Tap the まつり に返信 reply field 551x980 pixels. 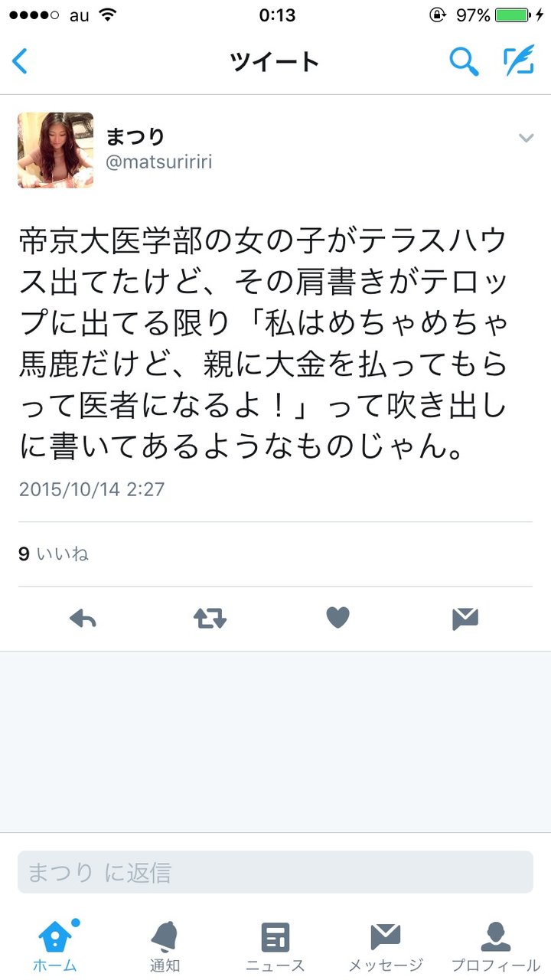275,872
